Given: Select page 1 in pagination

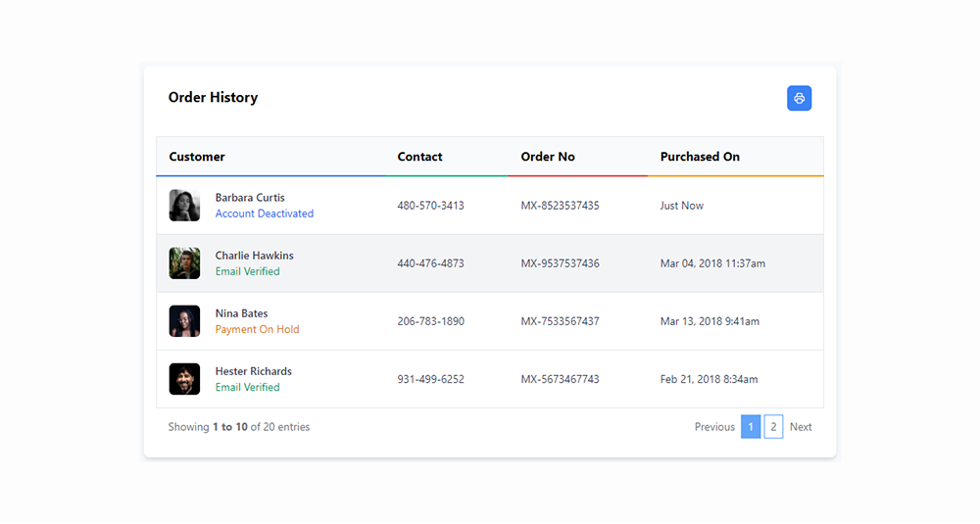Looking at the screenshot, I should tap(751, 427).
